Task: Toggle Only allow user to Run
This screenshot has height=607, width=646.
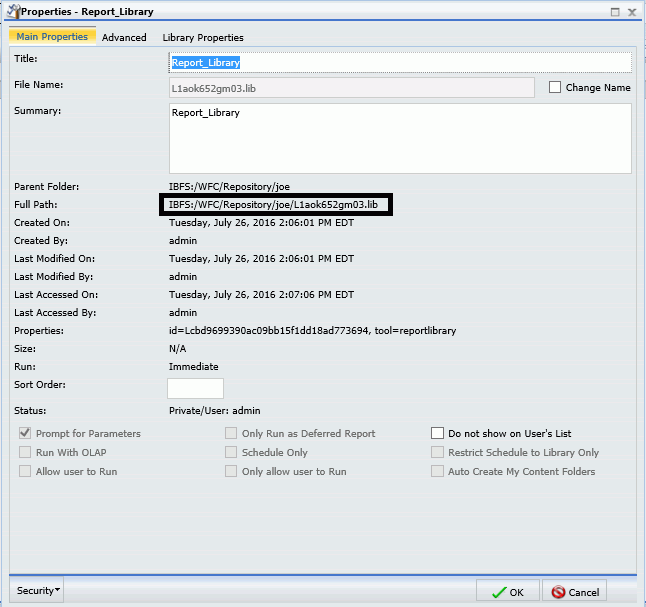Action: tap(231, 471)
